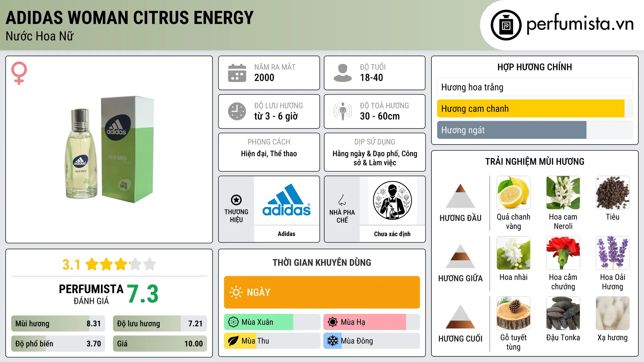Click the projection value 30 - 60cm
This screenshot has width=644, height=362.
tap(380, 116)
